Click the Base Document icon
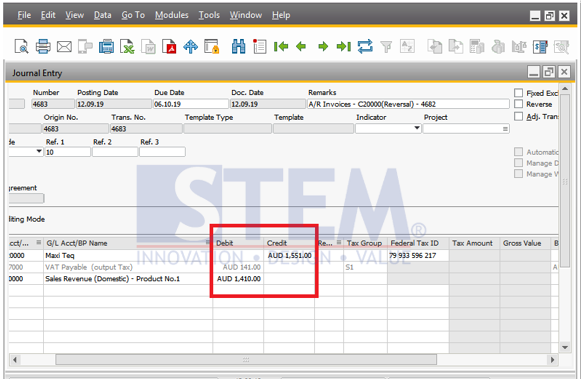This screenshot has height=379, width=581. 434,47
